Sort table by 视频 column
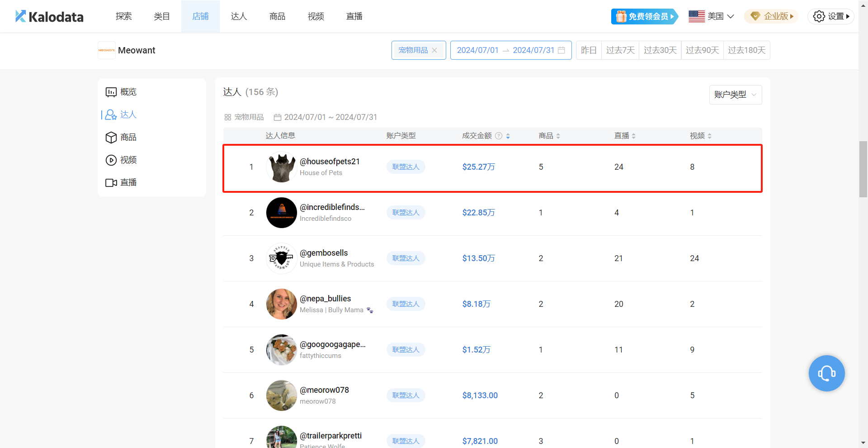Screen dimensions: 868x448 [709, 136]
